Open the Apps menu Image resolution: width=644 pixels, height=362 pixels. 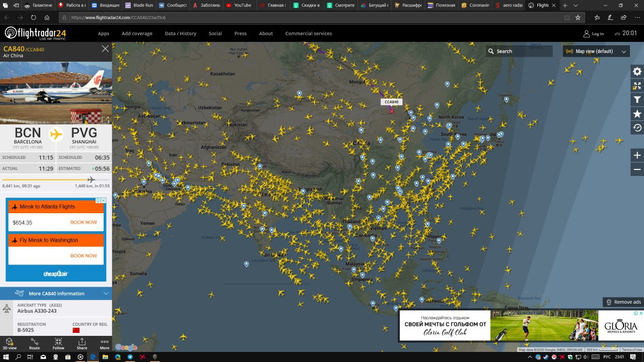tap(104, 34)
